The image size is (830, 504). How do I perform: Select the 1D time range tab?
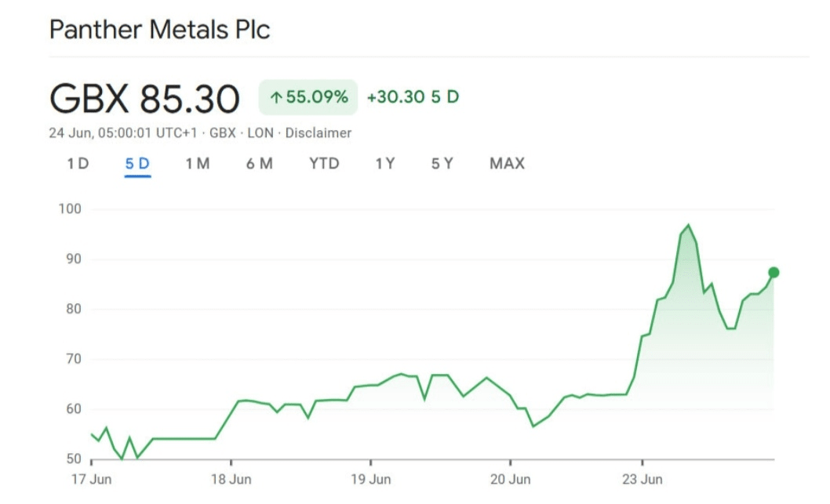pyautogui.click(x=78, y=164)
